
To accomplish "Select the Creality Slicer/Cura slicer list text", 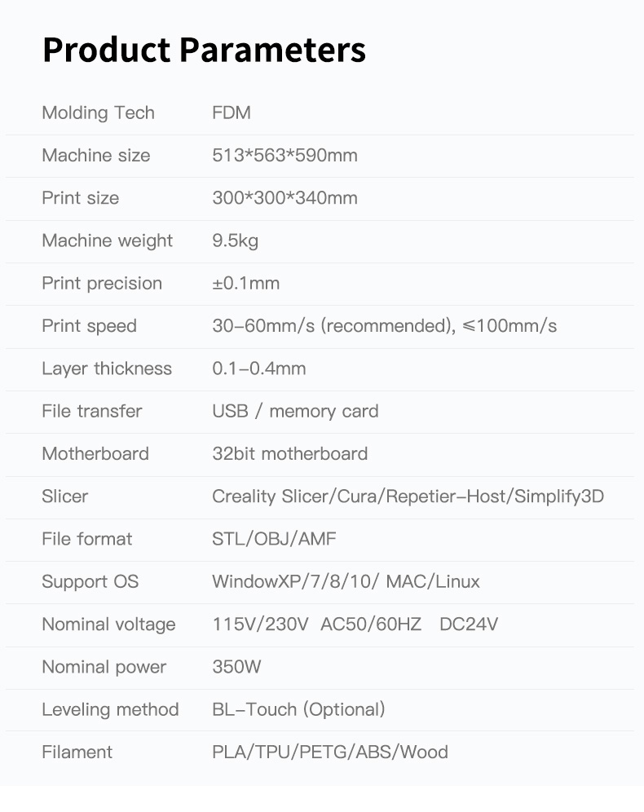I will coord(408,496).
